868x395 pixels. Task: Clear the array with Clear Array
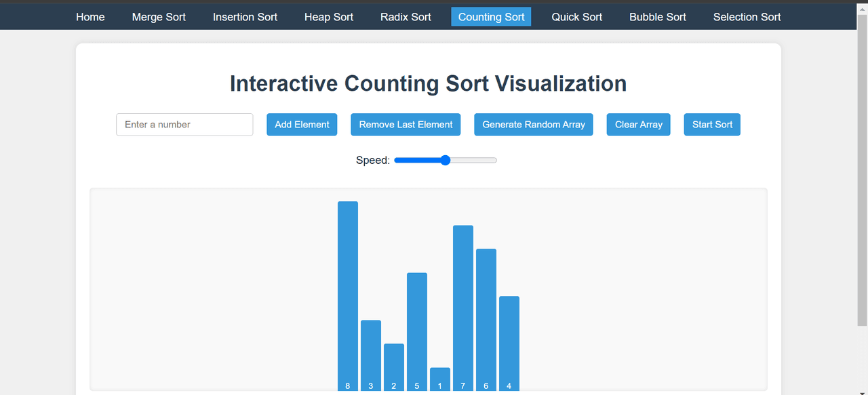[638, 125]
